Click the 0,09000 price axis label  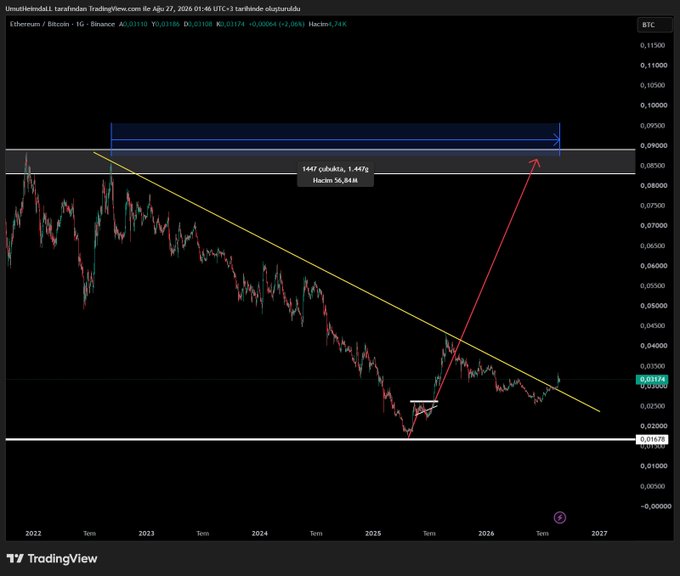pos(654,145)
